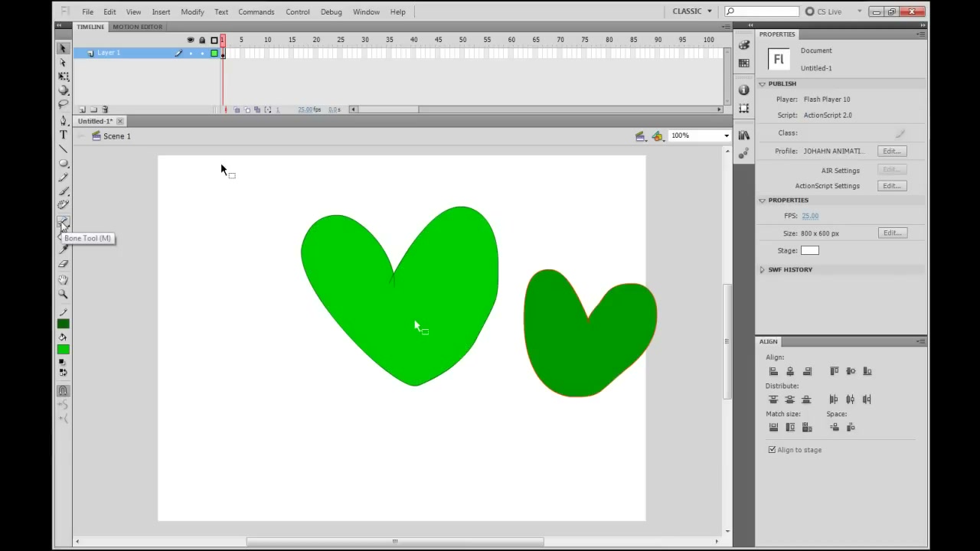Switch to the MOTION EDITOR tab
This screenshot has height=551, width=980.
pos(138,27)
